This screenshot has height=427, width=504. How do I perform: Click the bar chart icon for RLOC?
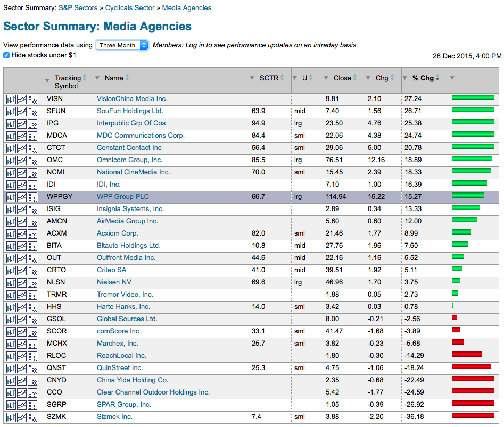click(11, 356)
